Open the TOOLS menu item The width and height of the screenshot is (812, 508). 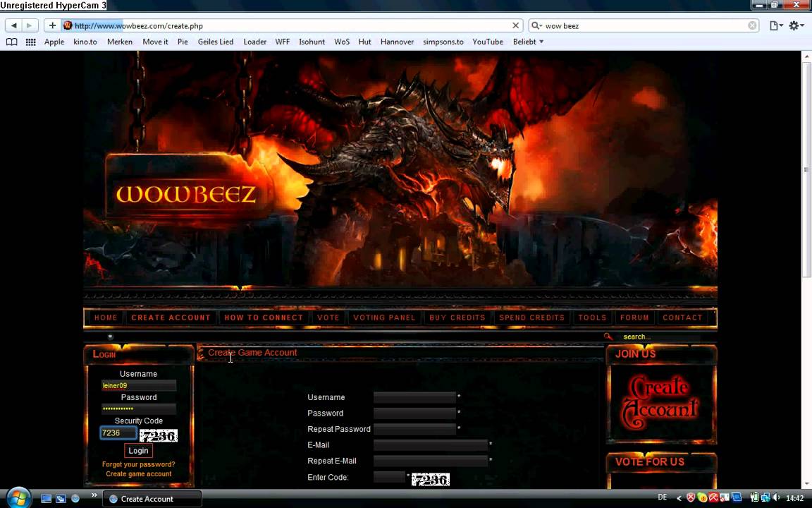pyautogui.click(x=592, y=317)
